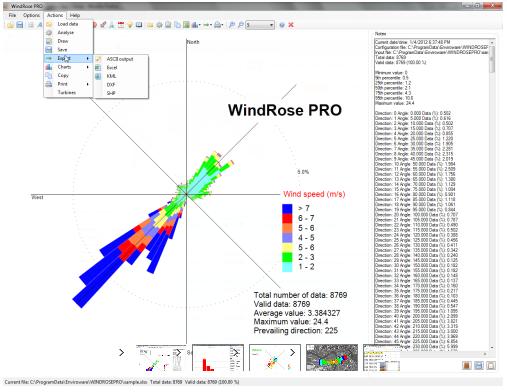This screenshot has height=392, width=507.
Task: Open the printer toolbar dropdown
Action: point(219,25)
